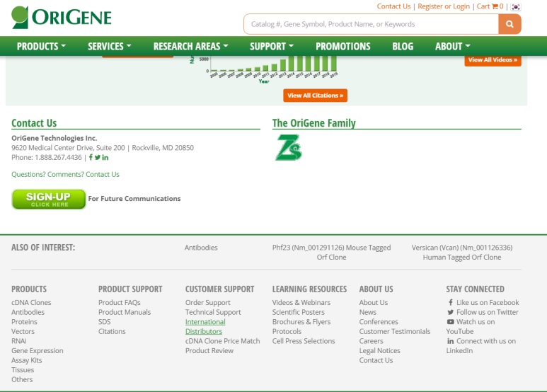Click the View All Citations button
This screenshot has width=547, height=392.
pyautogui.click(x=315, y=96)
